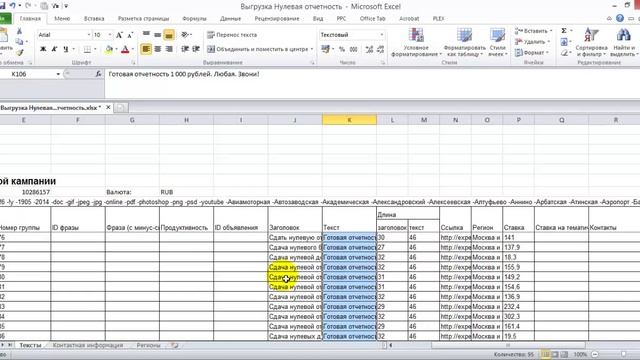Click Вставить cells button
The width and height of the screenshot is (640, 360).
pos(533,31)
